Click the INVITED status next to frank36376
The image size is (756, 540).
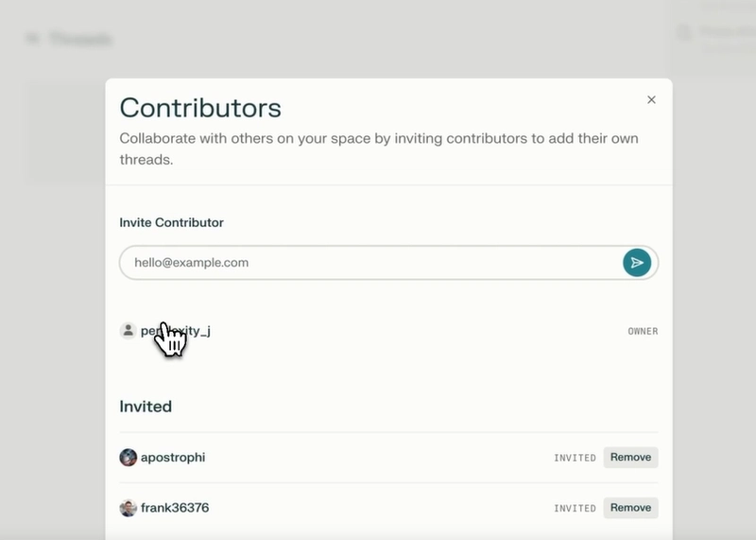point(575,508)
